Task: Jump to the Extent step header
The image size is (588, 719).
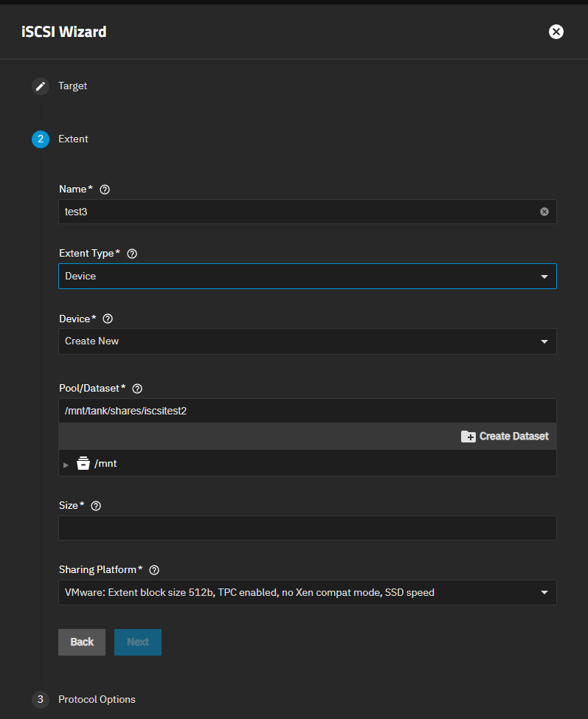Action: (x=73, y=139)
